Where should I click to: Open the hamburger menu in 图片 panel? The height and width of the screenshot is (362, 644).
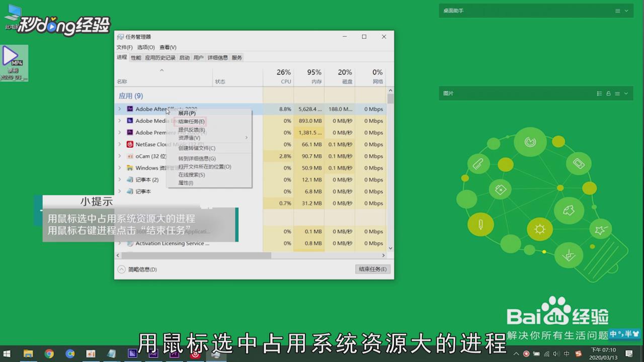pos(617,94)
